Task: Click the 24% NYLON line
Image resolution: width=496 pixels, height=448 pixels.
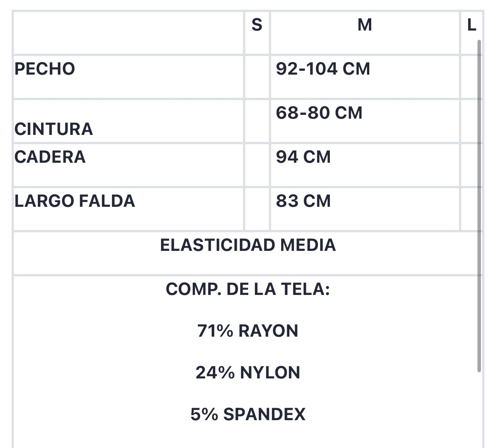Action: point(248,373)
